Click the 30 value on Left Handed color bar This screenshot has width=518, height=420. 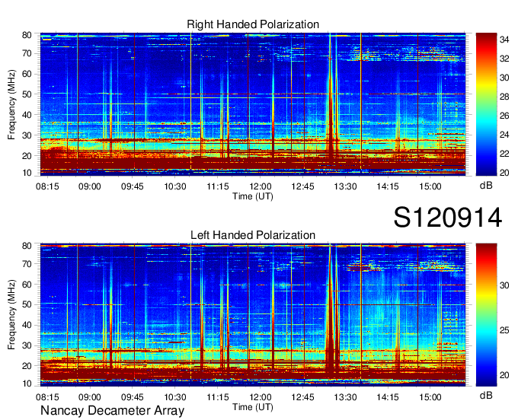tap(504, 285)
